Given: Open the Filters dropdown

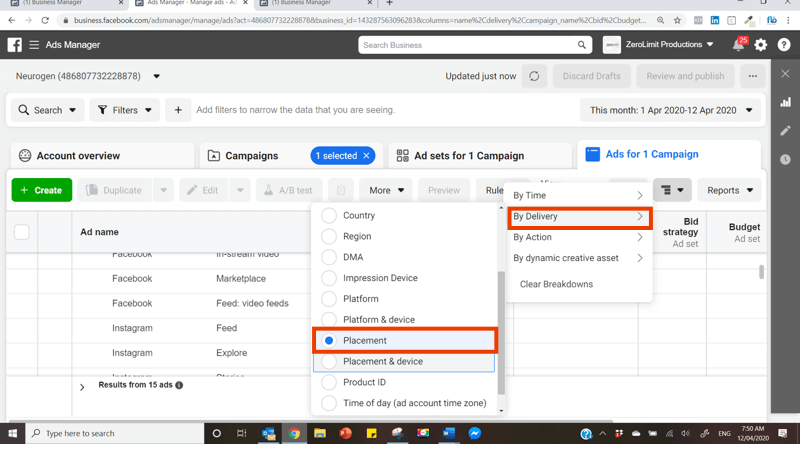Looking at the screenshot, I should click(124, 110).
